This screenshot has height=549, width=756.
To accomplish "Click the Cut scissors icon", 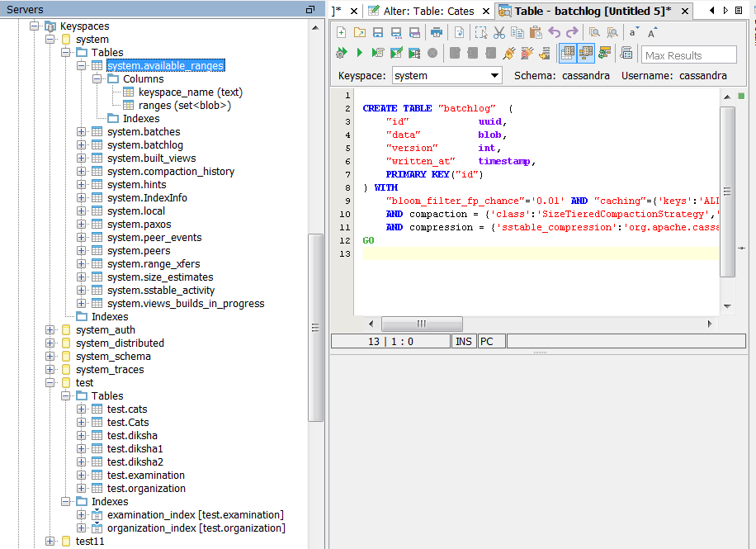I will tap(499, 32).
